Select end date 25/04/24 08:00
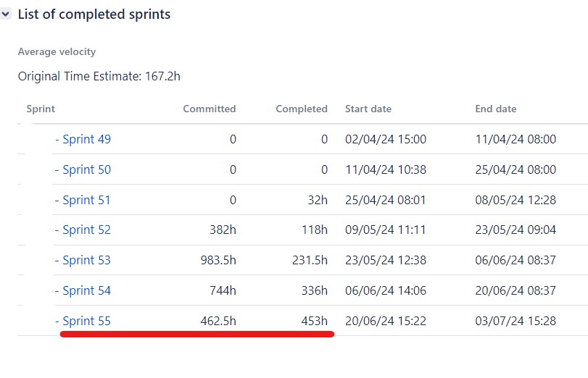The height and width of the screenshot is (378, 588). 515,169
